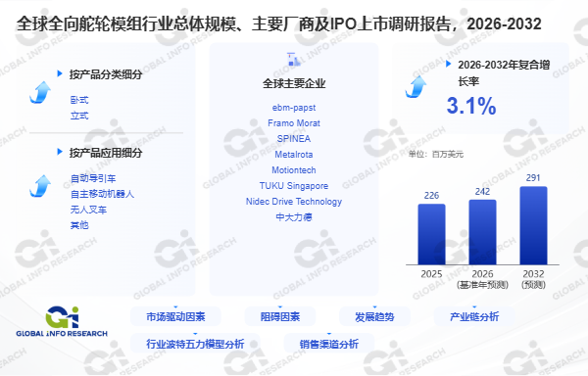Click the 全球主要企业 heading
The image size is (588, 376).
pos(294,83)
